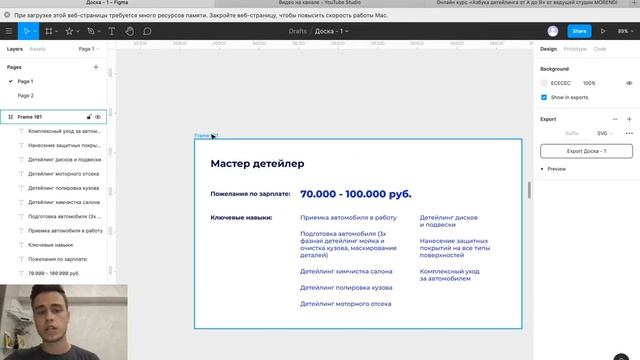The width and height of the screenshot is (640, 360).
Task: Click the text icon of Пожелания по зарплате layer
Action: [x=21, y=259]
